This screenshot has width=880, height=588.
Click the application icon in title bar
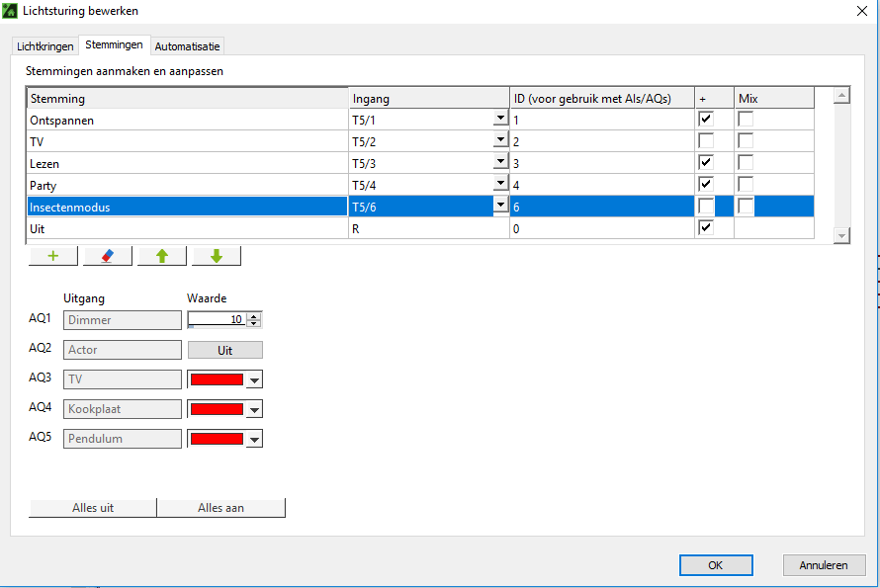(10, 11)
